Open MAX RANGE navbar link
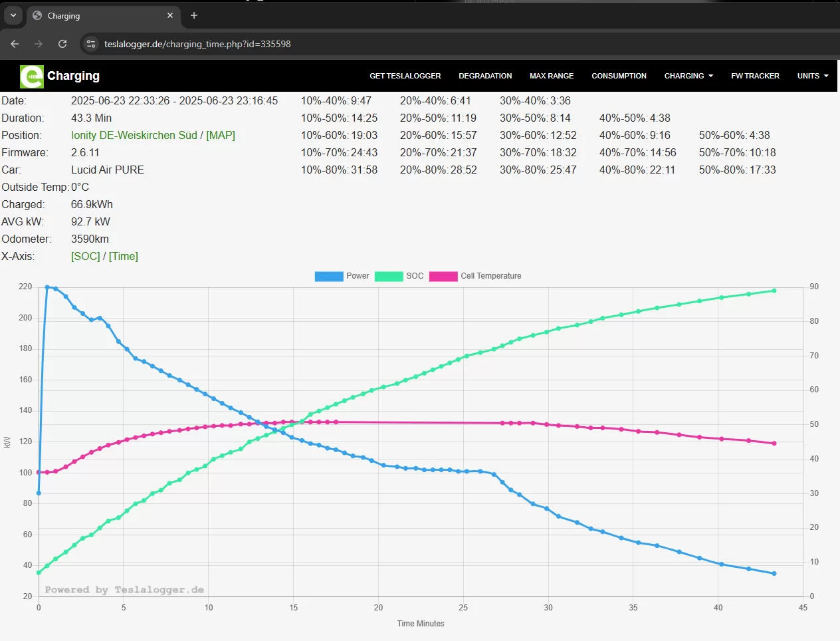 pyautogui.click(x=552, y=76)
